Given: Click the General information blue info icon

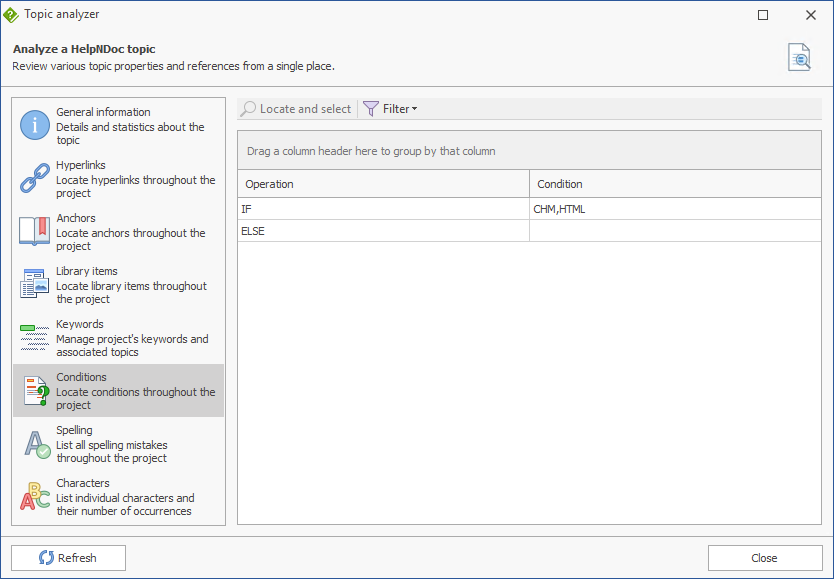Looking at the screenshot, I should (x=35, y=125).
